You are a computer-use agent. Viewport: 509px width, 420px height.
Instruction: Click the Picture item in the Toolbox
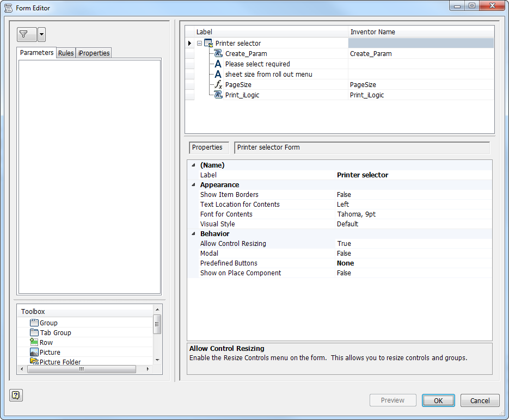49,352
